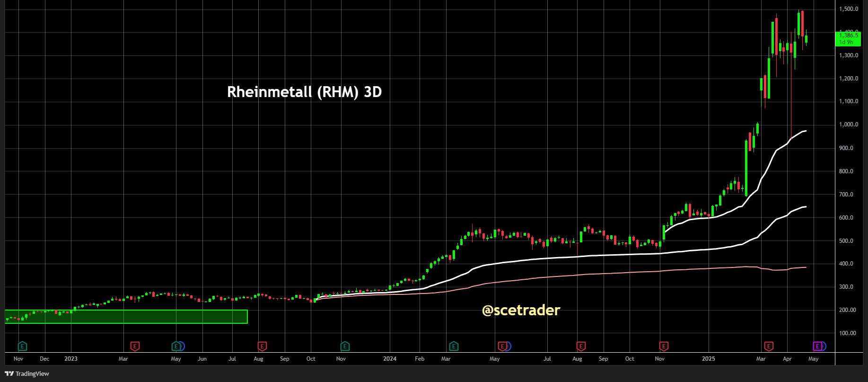The width and height of the screenshot is (868, 382).
Task: Open the green earnings marker above Nov 2023
Action: click(345, 346)
